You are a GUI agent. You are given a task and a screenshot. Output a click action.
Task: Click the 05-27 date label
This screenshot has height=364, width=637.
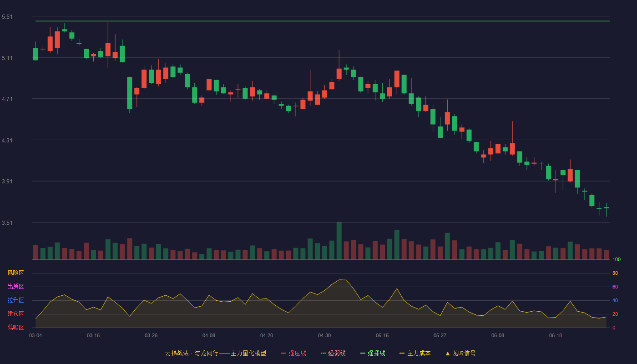440,335
